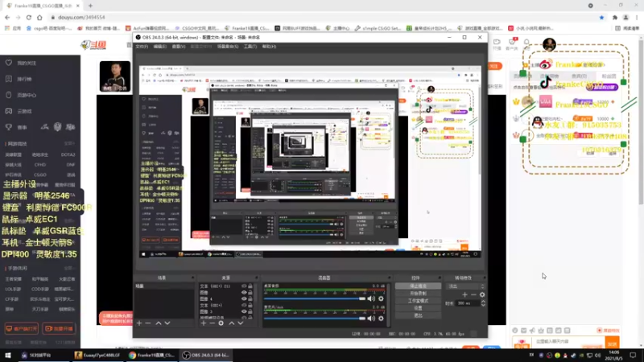The image size is (644, 362).
Task: Click 我要开播 button in Douyu sidebar
Action: pos(59,329)
